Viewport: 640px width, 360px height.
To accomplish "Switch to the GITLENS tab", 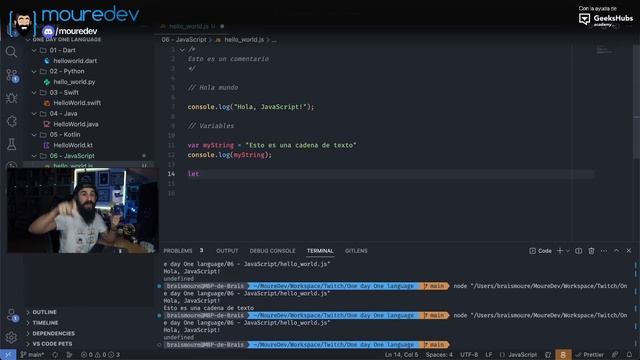I will [356, 251].
